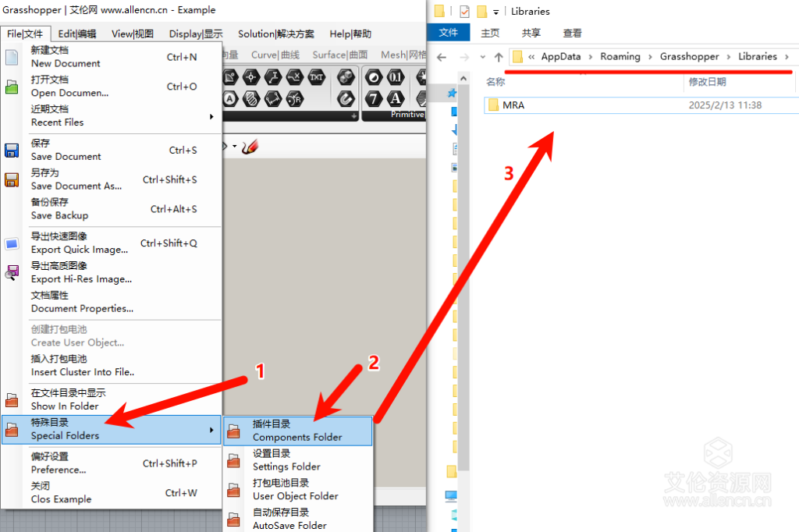Image resolution: width=799 pixels, height=532 pixels.
Task: Open the Explorer 共享 ribbon tab
Action: 531,33
